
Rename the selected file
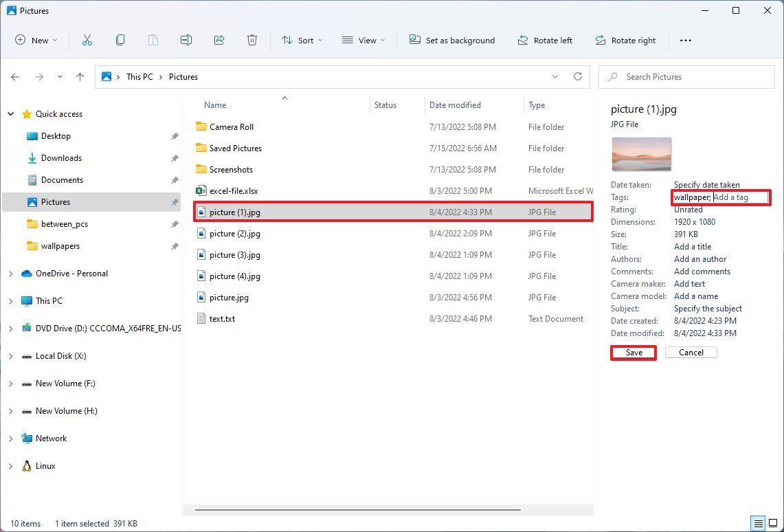pos(186,40)
